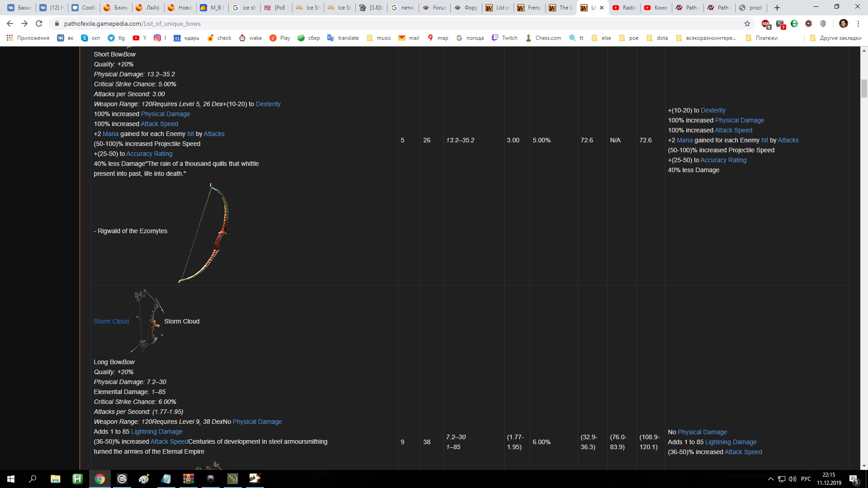The height and width of the screenshot is (488, 868).
Task: Click the Lightning Damage link in stats column
Action: [731, 442]
